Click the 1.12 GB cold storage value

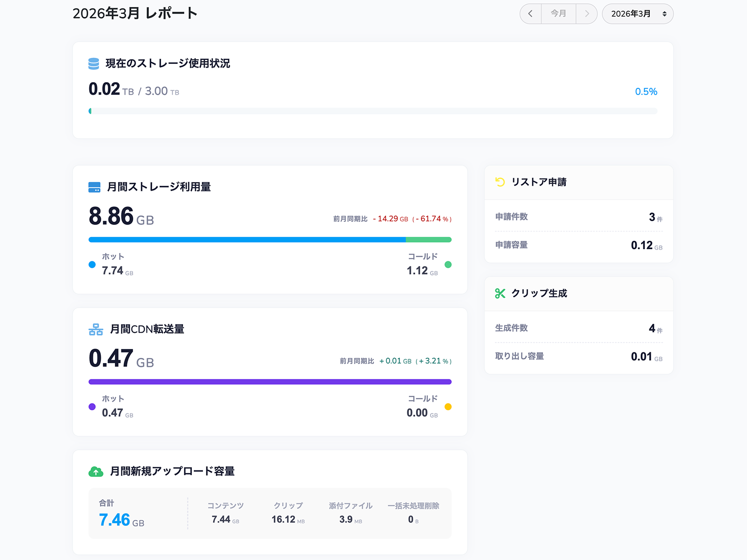click(422, 271)
